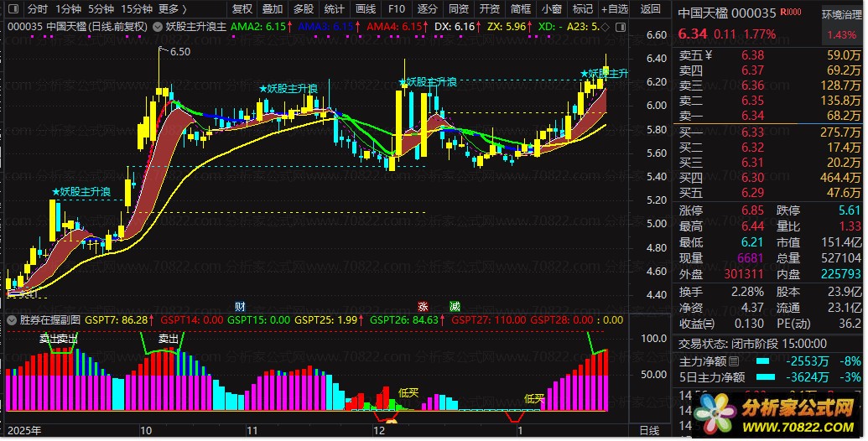Click the 胜券在握副图 indicator name
The width and height of the screenshot is (868, 441).
point(50,319)
